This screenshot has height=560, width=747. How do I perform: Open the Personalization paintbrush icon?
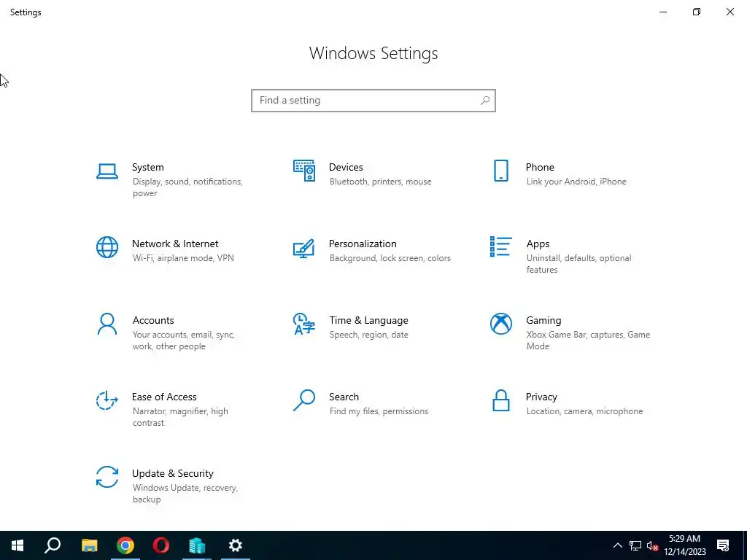(304, 248)
